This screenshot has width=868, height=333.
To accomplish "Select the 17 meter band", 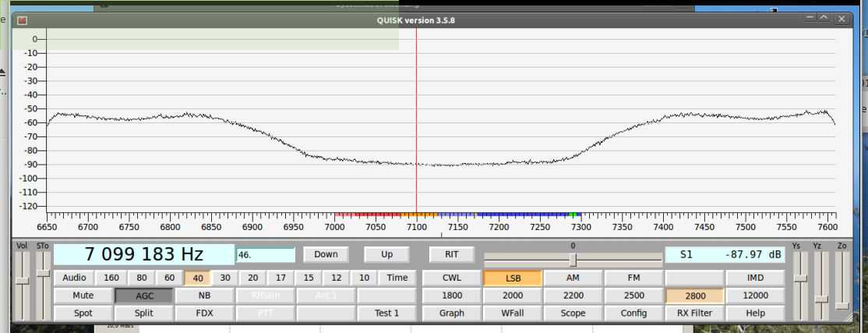I will coord(281,278).
